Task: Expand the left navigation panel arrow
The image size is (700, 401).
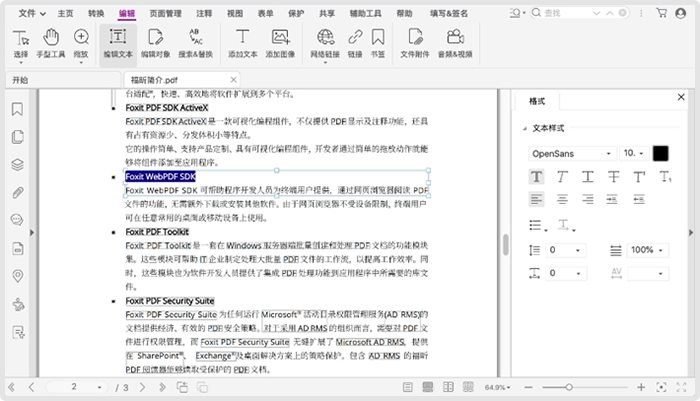Action: (32, 233)
